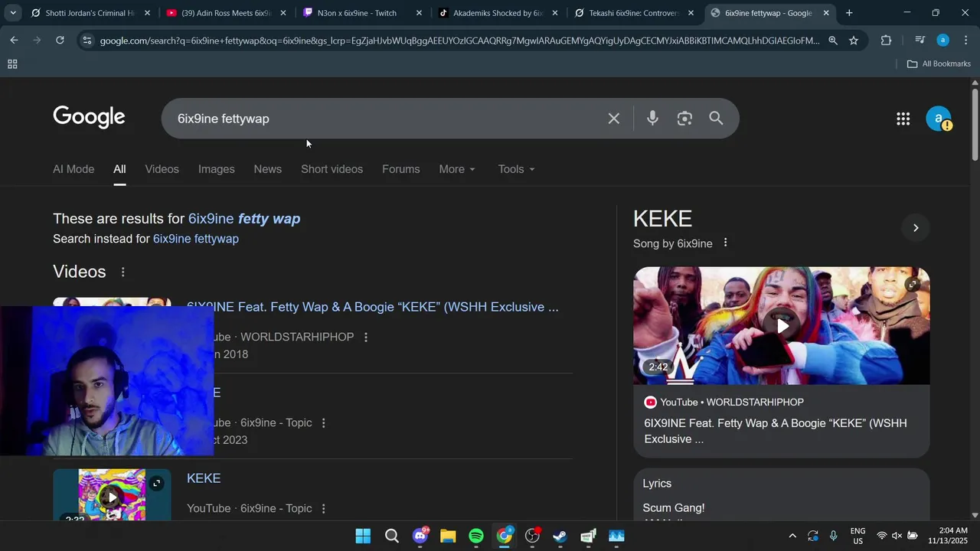Viewport: 980px width, 551px height.
Task: Reload the current page
Action: 60,41
